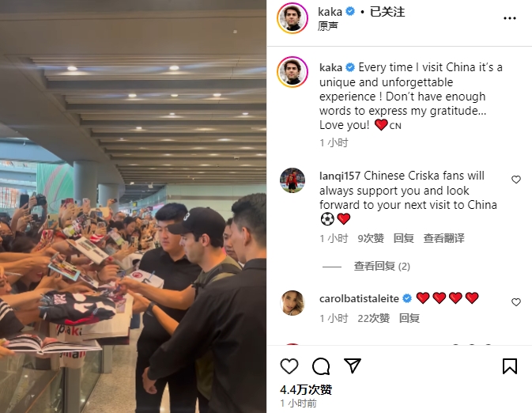Click 查看翻译 to translate comment

coord(443,238)
